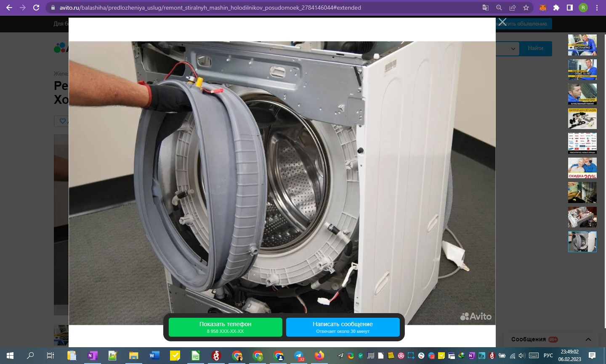Open the clock showing 23:49:02
This screenshot has height=364, width=606.
[x=570, y=356]
